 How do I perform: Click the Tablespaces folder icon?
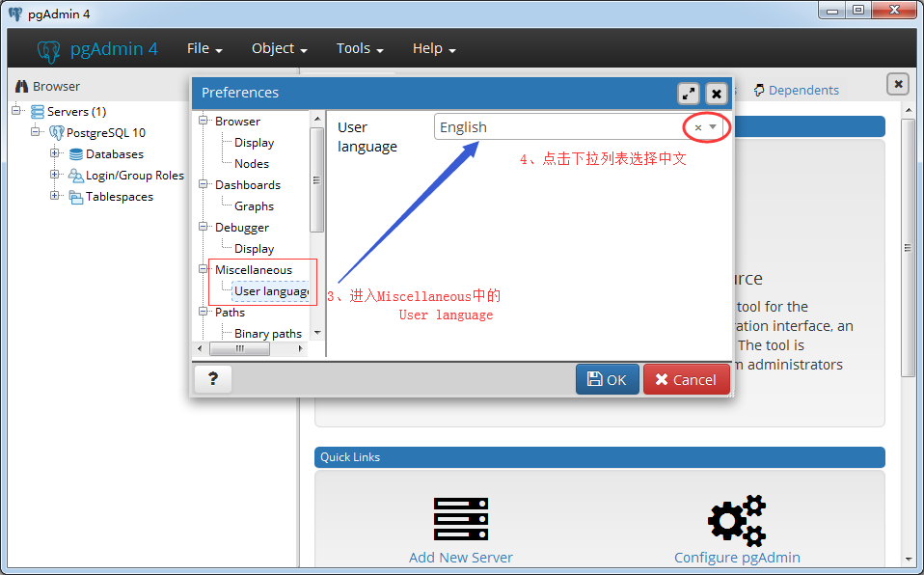coord(76,197)
